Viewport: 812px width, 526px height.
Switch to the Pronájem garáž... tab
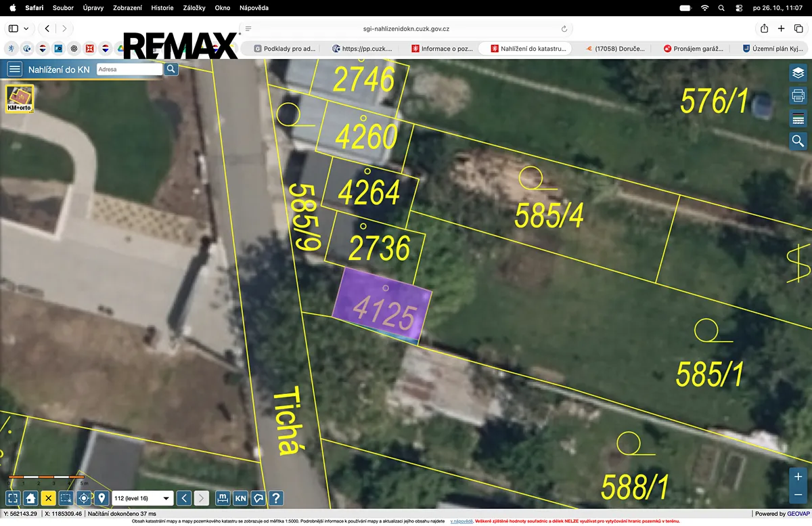694,49
